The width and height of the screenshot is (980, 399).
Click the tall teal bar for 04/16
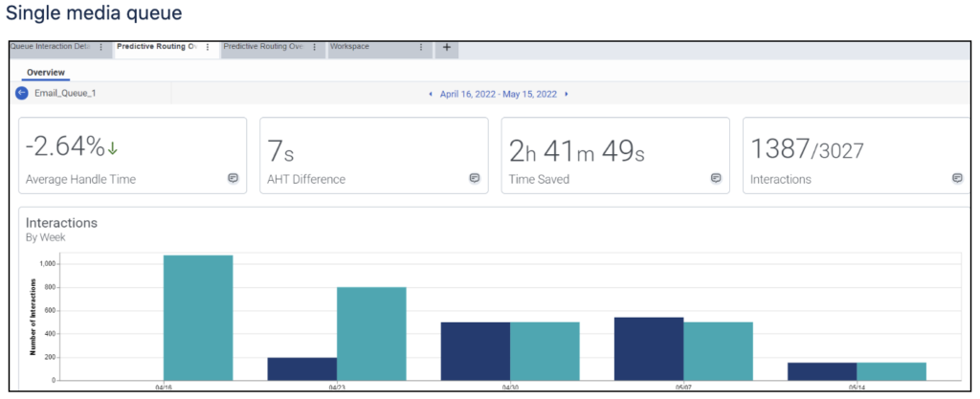(x=198, y=318)
